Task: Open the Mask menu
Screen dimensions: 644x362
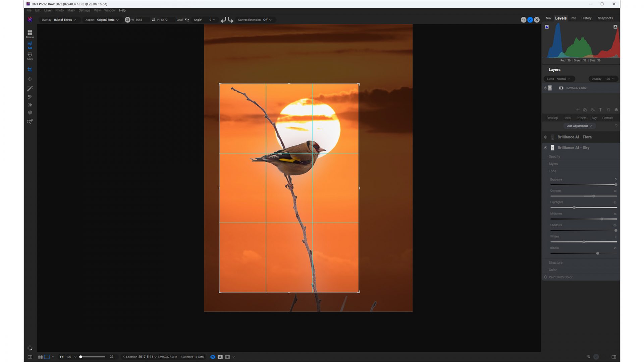Action: tap(71, 10)
